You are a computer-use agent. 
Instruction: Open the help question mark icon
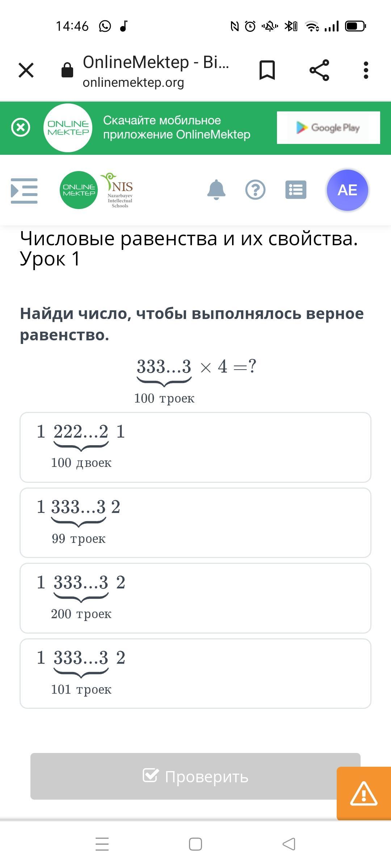coord(256,190)
